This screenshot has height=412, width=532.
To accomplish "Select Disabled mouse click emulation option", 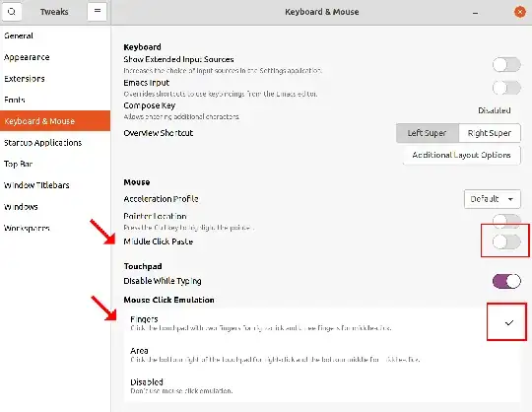I will click(x=322, y=385).
